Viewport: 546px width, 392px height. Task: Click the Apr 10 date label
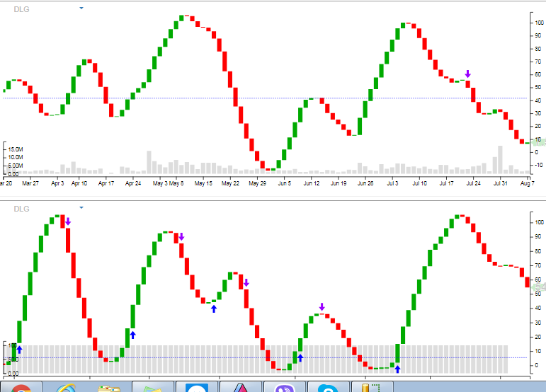pyautogui.click(x=79, y=183)
